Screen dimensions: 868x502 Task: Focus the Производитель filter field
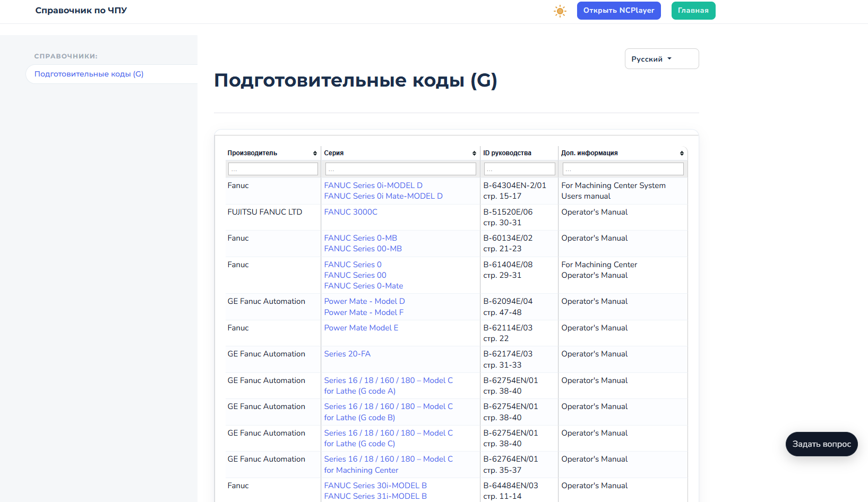click(273, 169)
